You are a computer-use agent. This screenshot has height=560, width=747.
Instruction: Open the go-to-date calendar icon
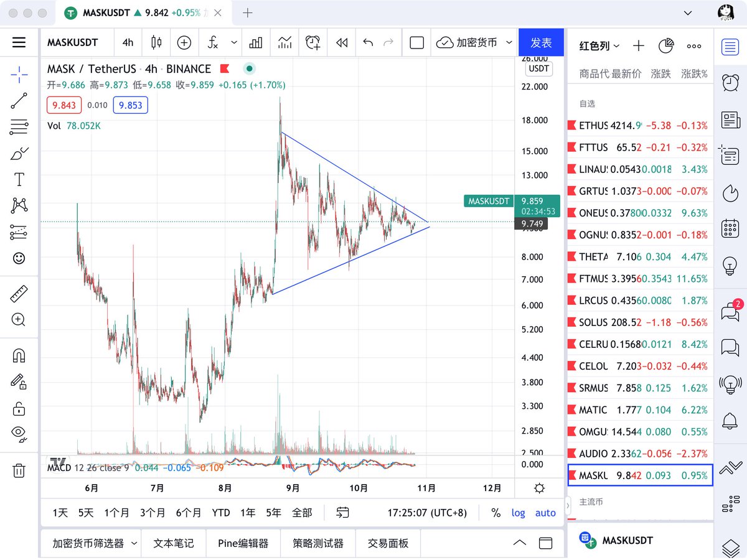(x=342, y=513)
